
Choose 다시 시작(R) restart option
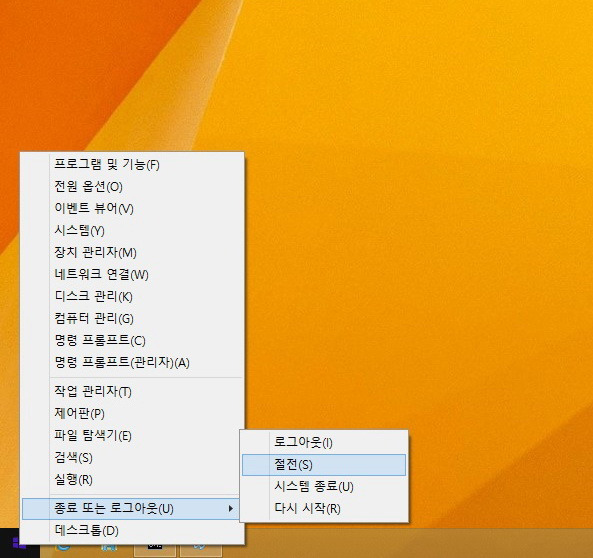coord(324,508)
